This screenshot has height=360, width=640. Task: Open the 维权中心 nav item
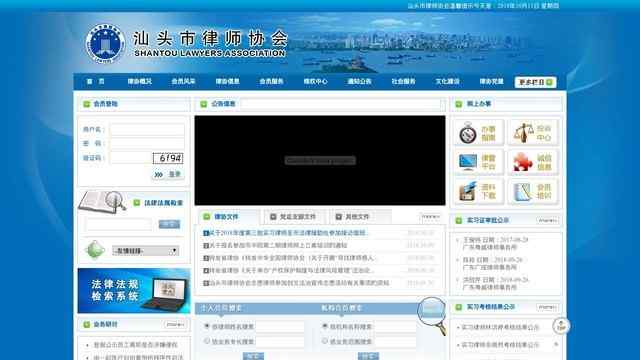pyautogui.click(x=316, y=82)
